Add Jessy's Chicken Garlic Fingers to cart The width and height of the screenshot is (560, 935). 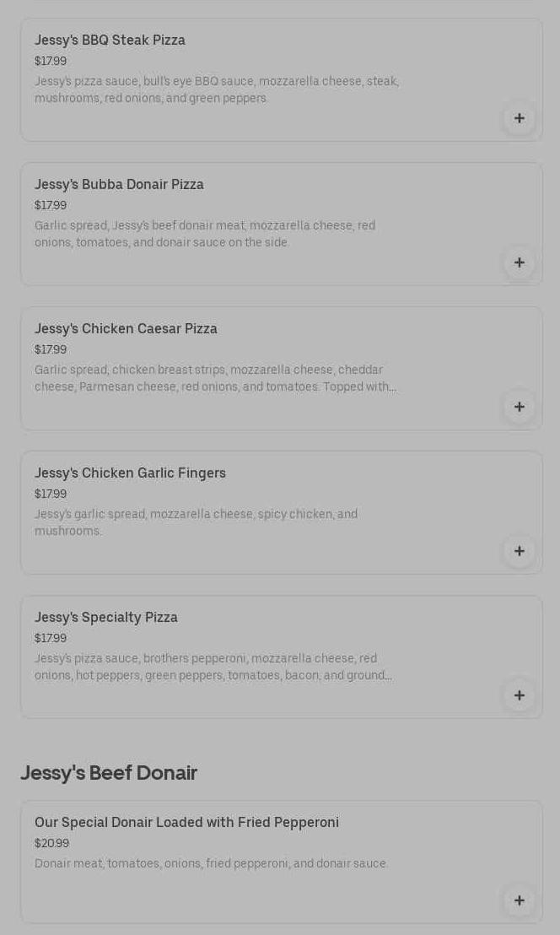coord(519,551)
